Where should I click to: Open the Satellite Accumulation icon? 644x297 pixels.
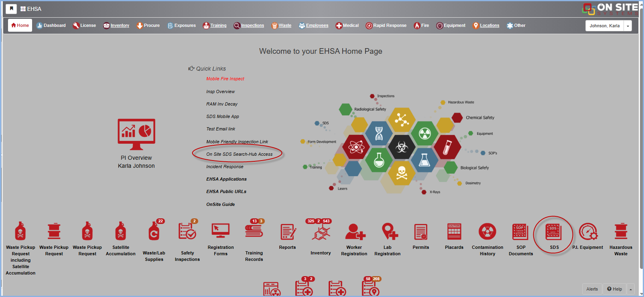[x=120, y=232]
